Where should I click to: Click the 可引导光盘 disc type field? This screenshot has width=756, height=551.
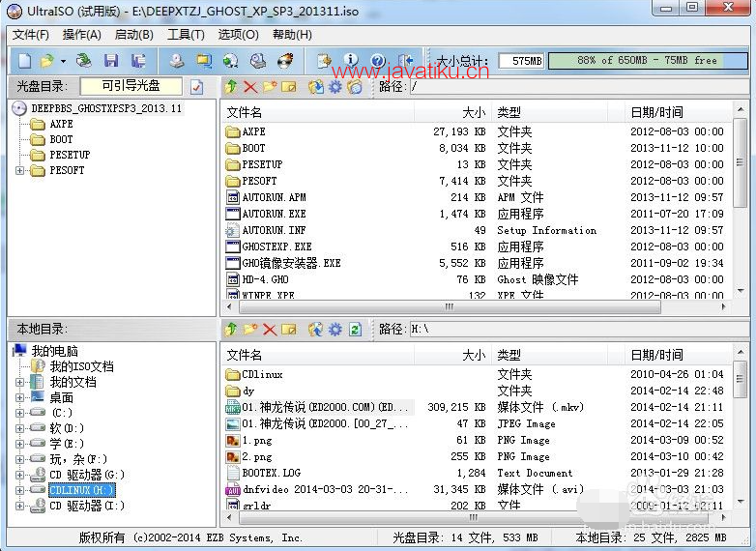131,86
